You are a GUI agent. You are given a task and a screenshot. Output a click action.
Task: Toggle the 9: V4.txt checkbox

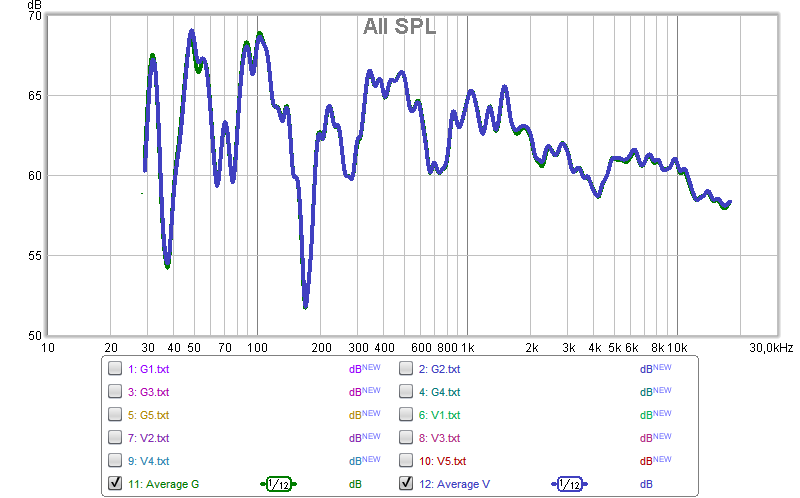coord(115,460)
